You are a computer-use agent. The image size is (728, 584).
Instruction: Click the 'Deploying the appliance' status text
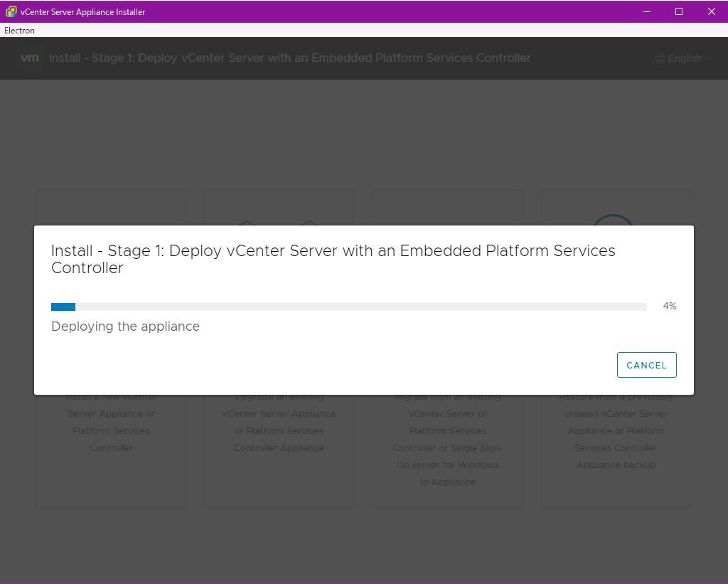click(125, 326)
